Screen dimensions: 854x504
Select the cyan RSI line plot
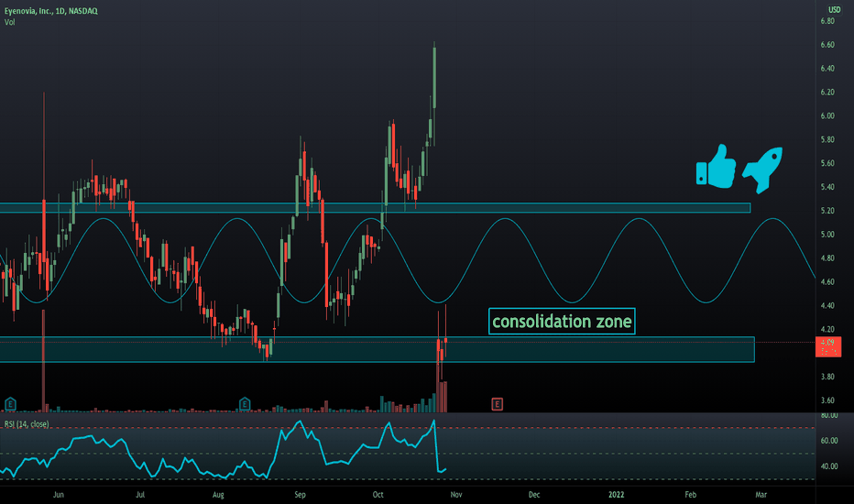tap(224, 450)
